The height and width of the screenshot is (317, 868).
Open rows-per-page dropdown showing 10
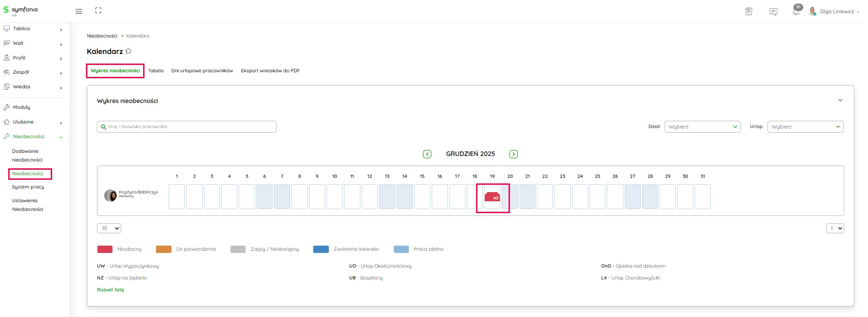click(109, 228)
